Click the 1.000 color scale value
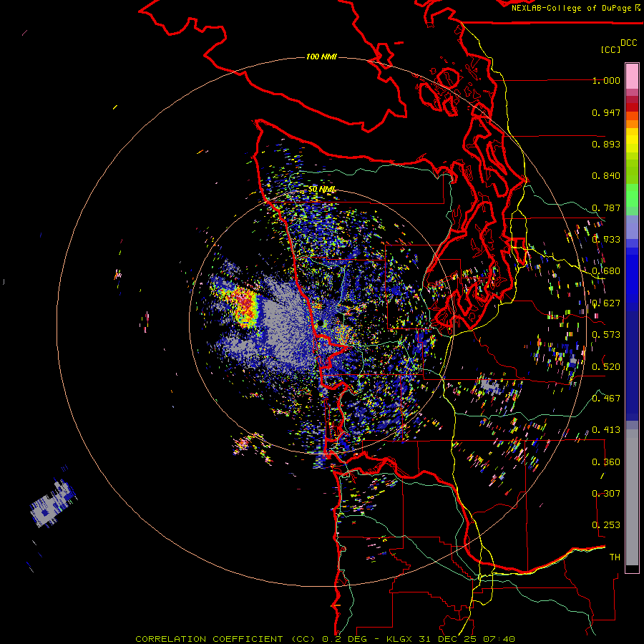This screenshot has height=644, width=644. click(x=606, y=80)
